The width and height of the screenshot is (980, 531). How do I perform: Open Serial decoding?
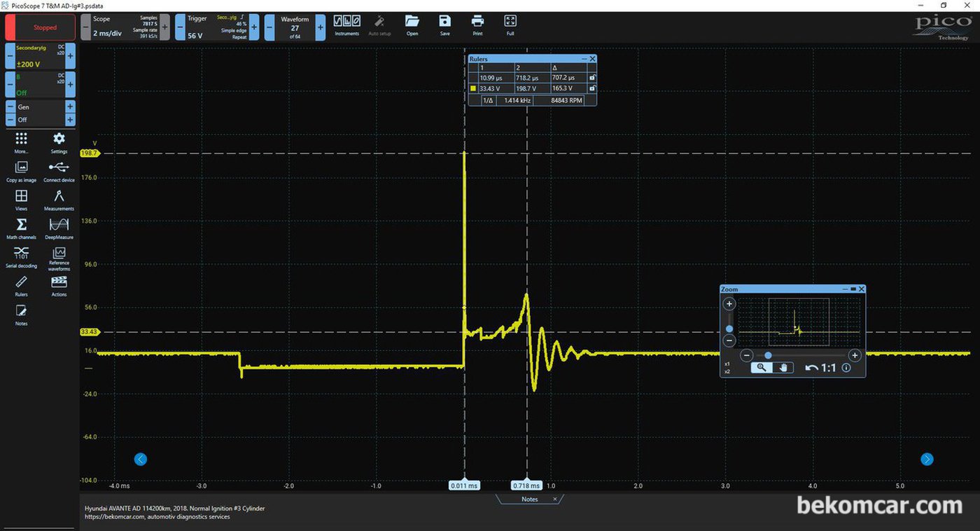(x=22, y=257)
